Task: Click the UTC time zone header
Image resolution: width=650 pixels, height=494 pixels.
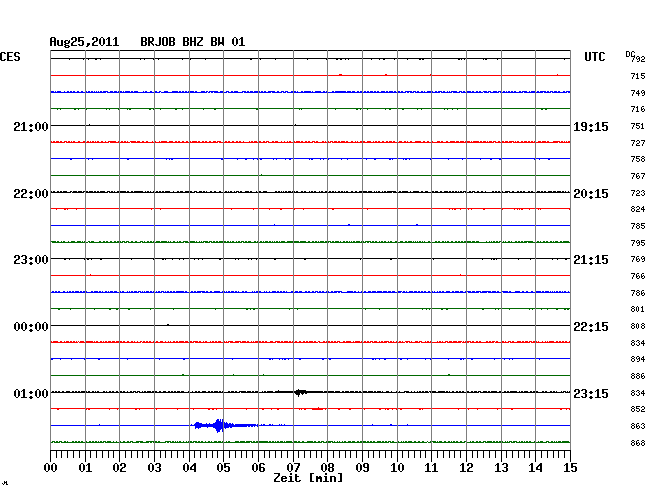Action: coord(594,57)
